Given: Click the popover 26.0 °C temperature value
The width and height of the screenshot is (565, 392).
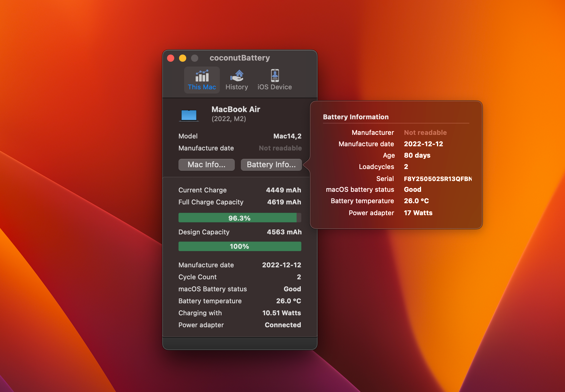Looking at the screenshot, I should coord(416,201).
